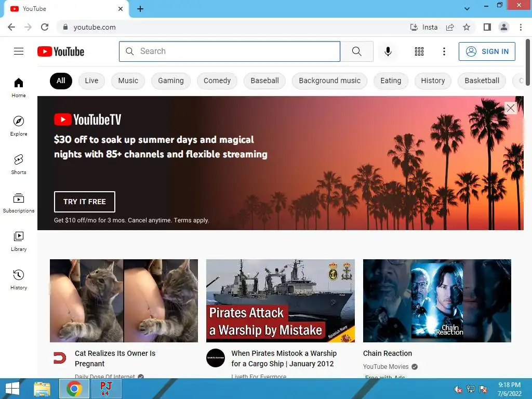The height and width of the screenshot is (399, 532).
Task: Select the Eating filter chip
Action: (391, 81)
